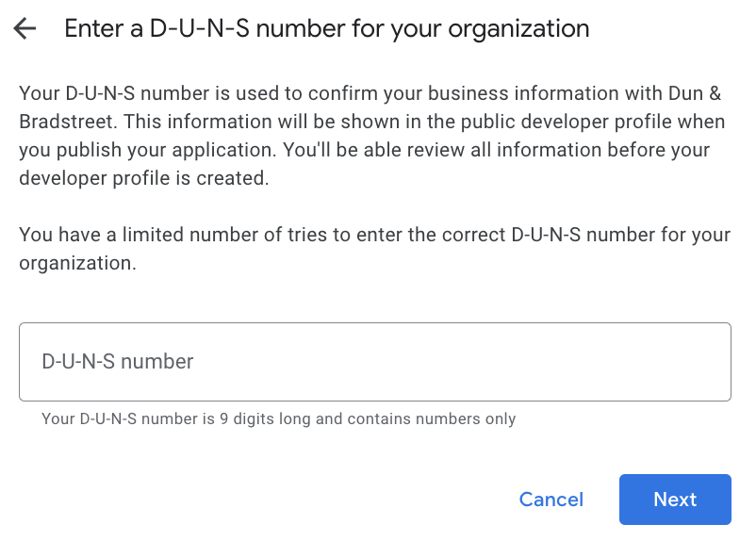
Task: Select the dialog heading about D-U-N-S number
Action: (x=327, y=28)
